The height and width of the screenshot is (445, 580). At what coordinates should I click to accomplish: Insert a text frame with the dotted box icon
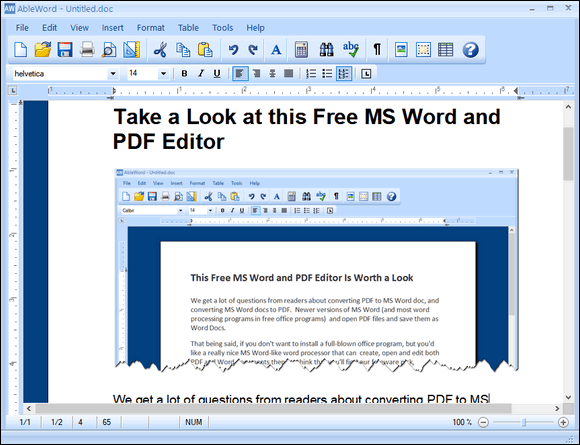point(423,50)
